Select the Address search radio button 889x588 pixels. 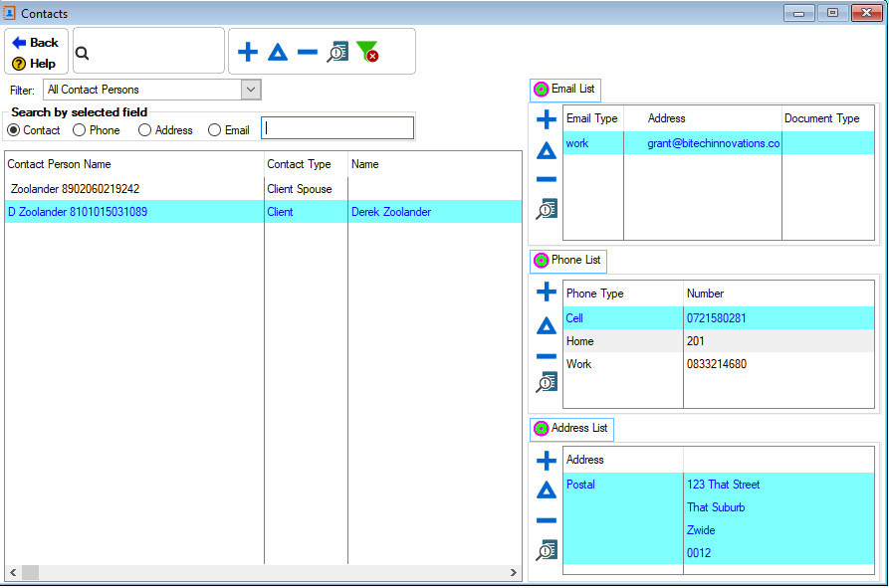[145, 130]
